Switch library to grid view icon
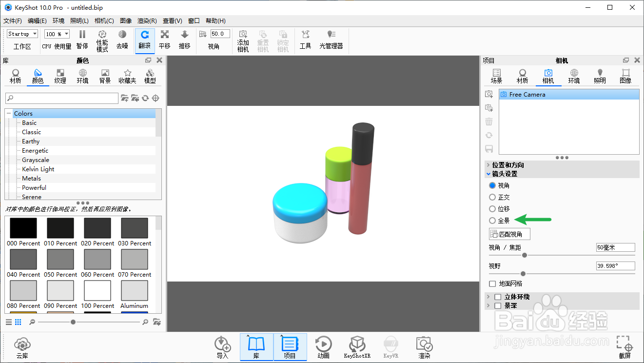644x363 pixels. (x=18, y=322)
